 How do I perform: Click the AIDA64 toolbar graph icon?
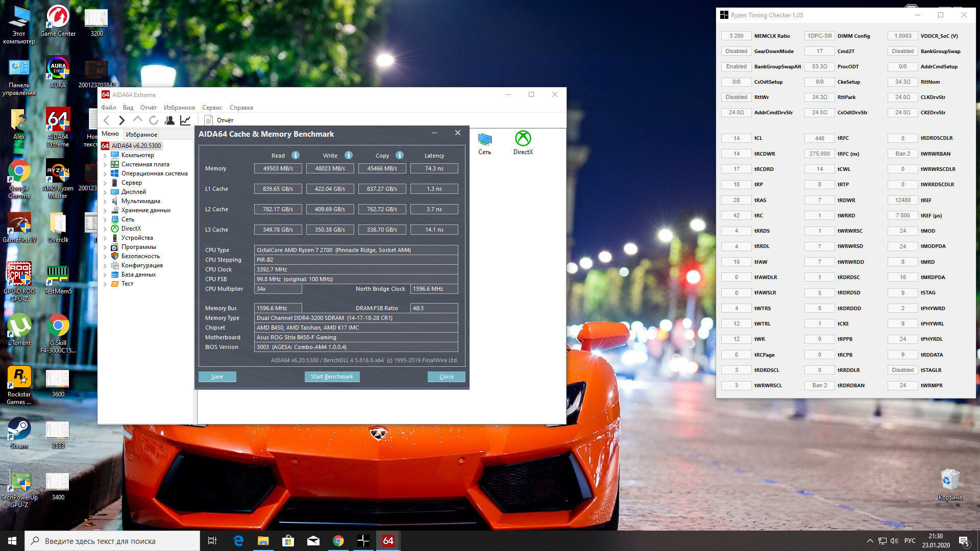coord(185,120)
